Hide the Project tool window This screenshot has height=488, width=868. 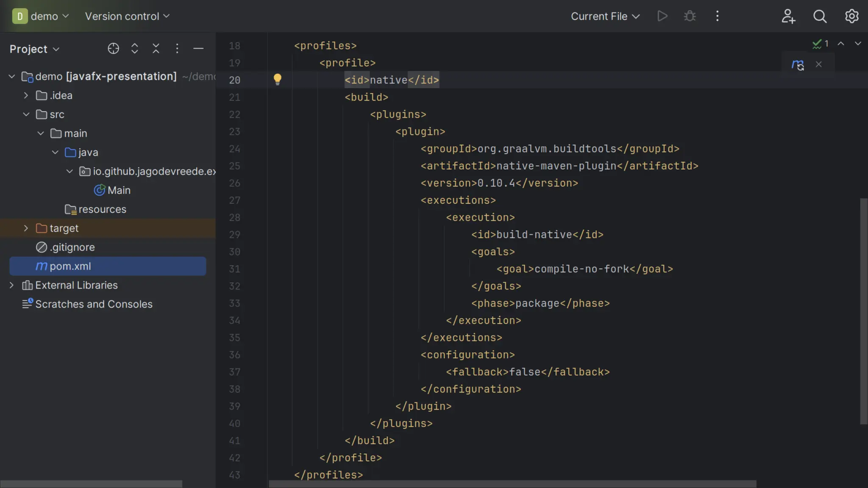pos(198,49)
